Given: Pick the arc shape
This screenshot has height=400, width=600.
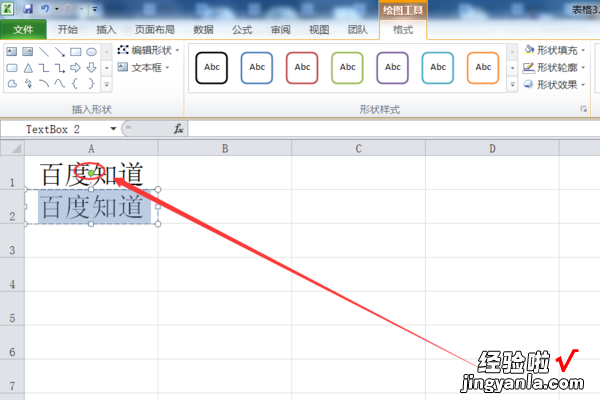Looking at the screenshot, I should [44, 83].
